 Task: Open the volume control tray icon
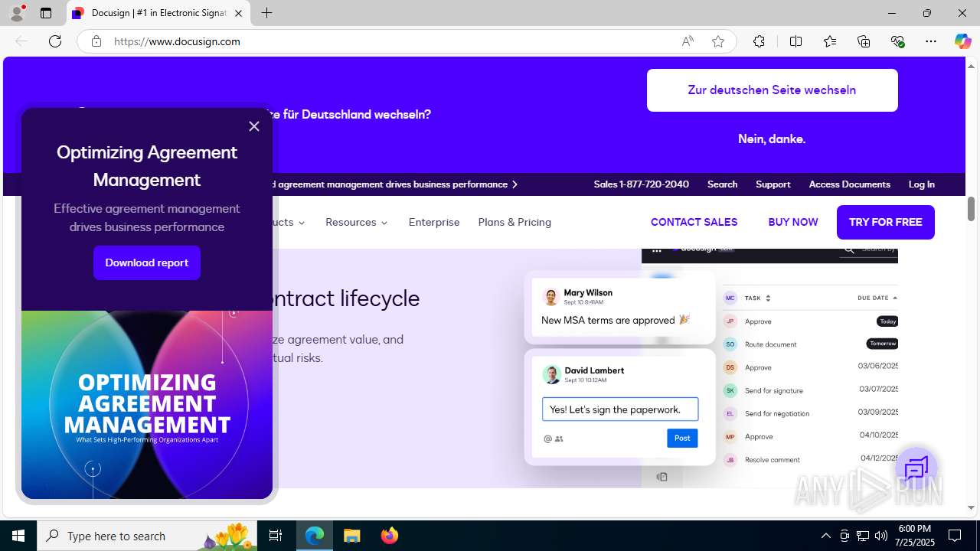coord(881,536)
